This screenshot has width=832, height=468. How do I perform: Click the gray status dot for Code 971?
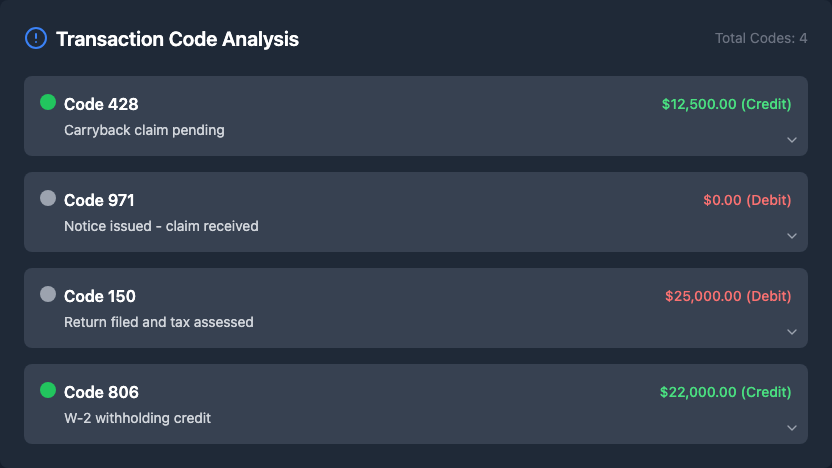click(48, 198)
